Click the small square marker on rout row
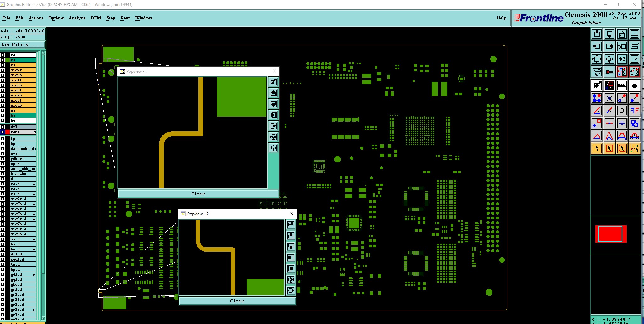Image resolution: width=644 pixels, height=324 pixels. 35,132
